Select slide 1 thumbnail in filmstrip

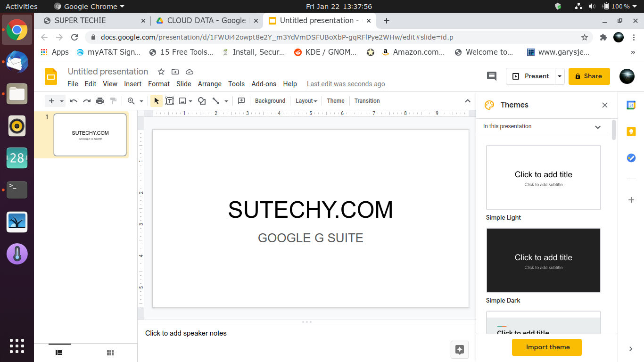click(90, 135)
